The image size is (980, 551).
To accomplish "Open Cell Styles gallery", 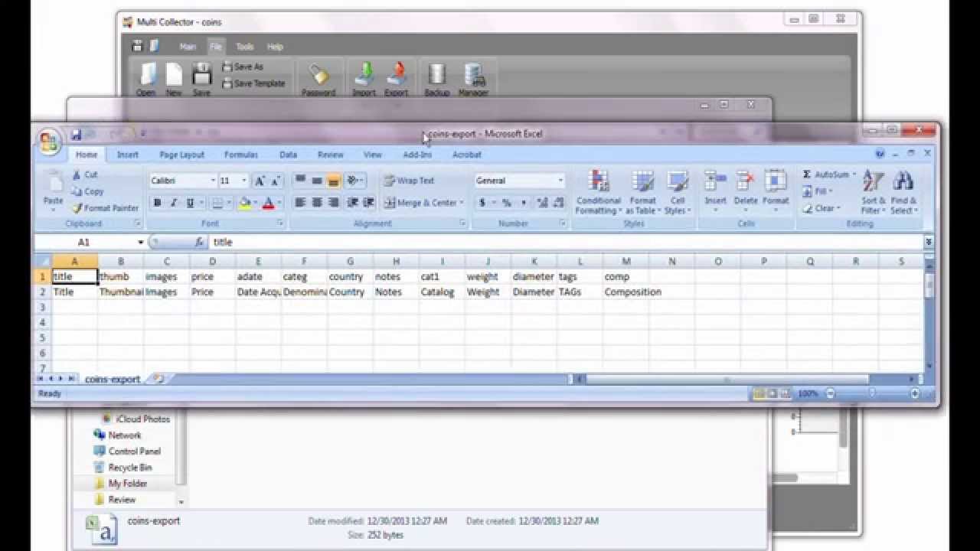I will point(678,192).
